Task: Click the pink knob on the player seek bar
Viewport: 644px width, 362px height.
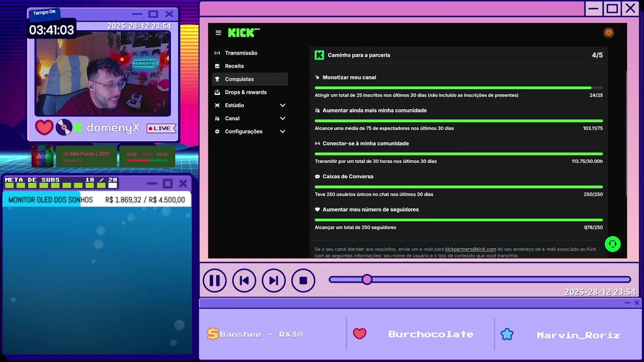Action: point(367,280)
